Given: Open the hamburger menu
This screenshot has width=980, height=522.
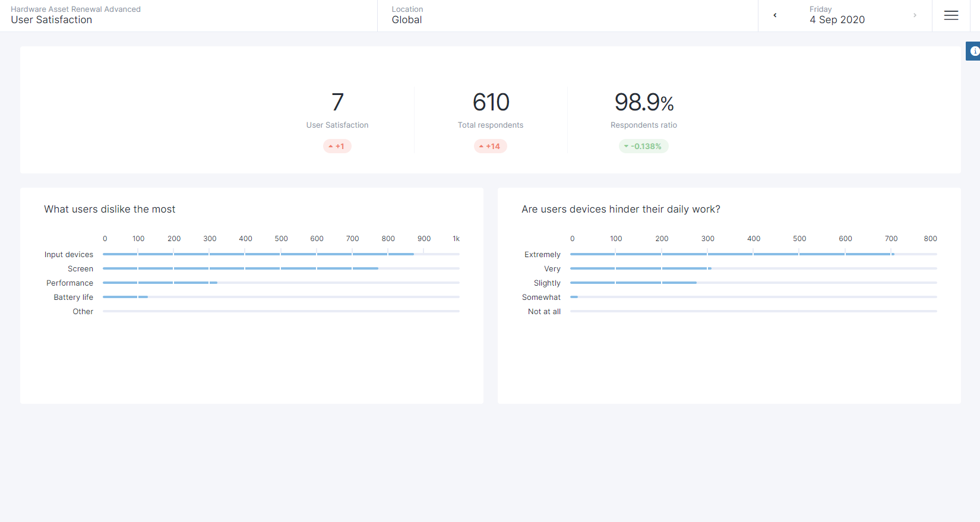Looking at the screenshot, I should coord(951,16).
